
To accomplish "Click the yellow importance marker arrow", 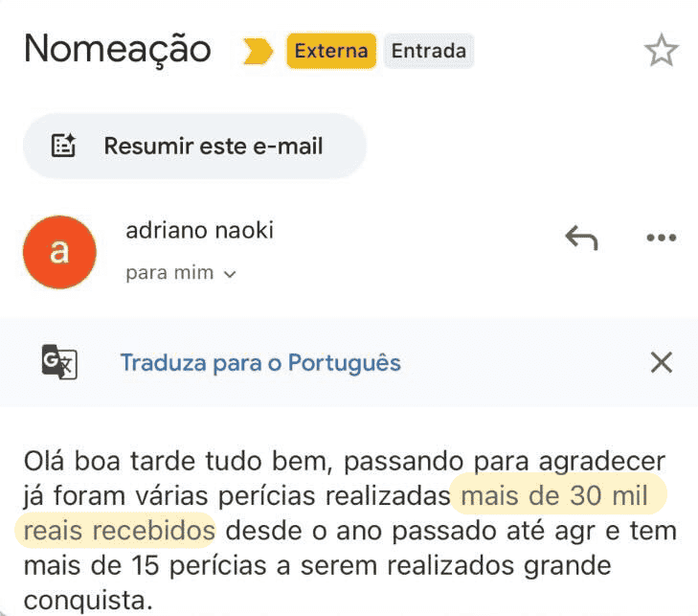I will click(x=258, y=51).
